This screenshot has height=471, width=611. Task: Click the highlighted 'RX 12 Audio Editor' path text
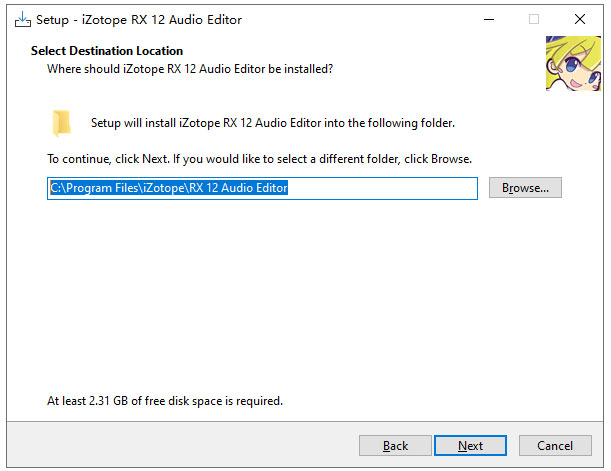(x=238, y=188)
